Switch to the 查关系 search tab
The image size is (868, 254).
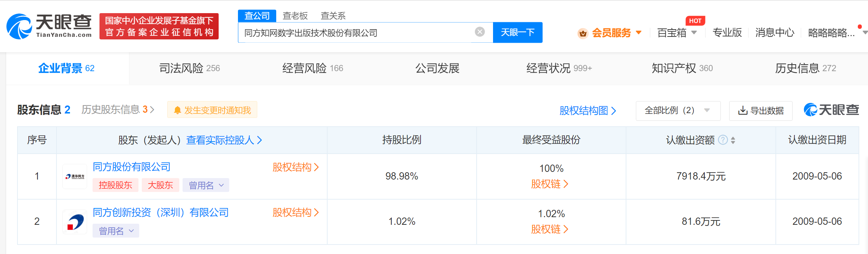click(333, 16)
